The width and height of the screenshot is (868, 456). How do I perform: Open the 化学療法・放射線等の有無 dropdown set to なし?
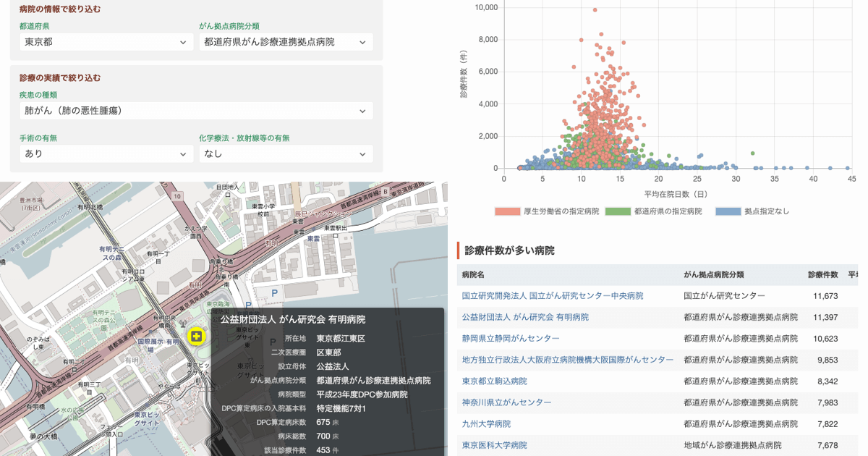(x=286, y=153)
